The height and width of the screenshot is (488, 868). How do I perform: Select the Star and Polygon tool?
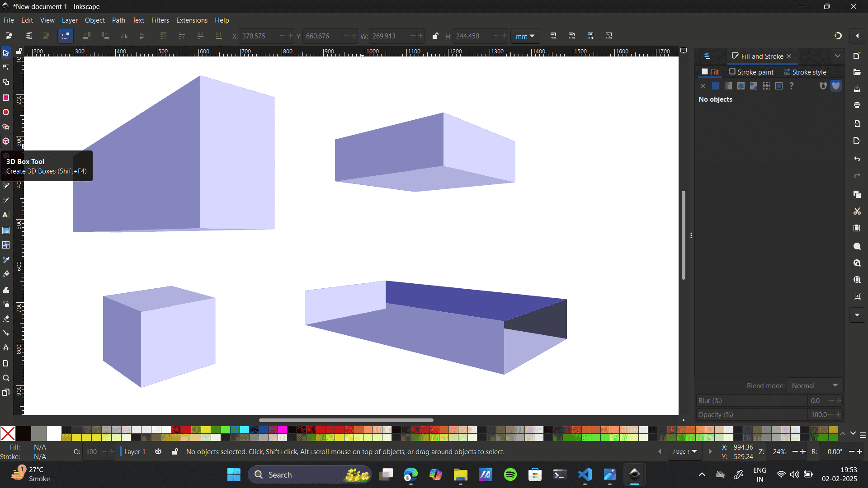6,127
